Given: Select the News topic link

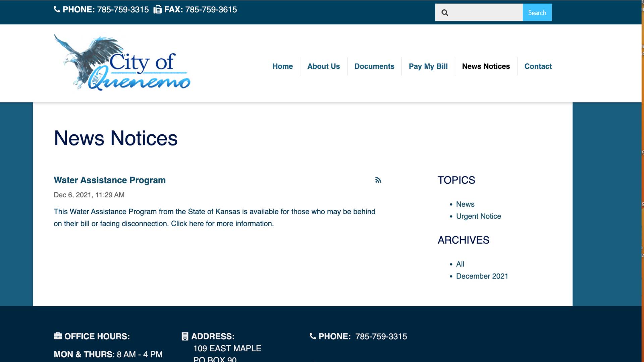Looking at the screenshot, I should coord(465,204).
